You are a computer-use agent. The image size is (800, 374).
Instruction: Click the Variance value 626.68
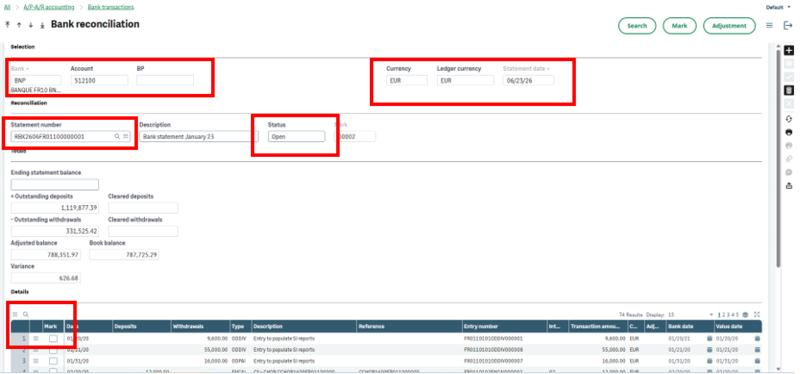tap(45, 278)
